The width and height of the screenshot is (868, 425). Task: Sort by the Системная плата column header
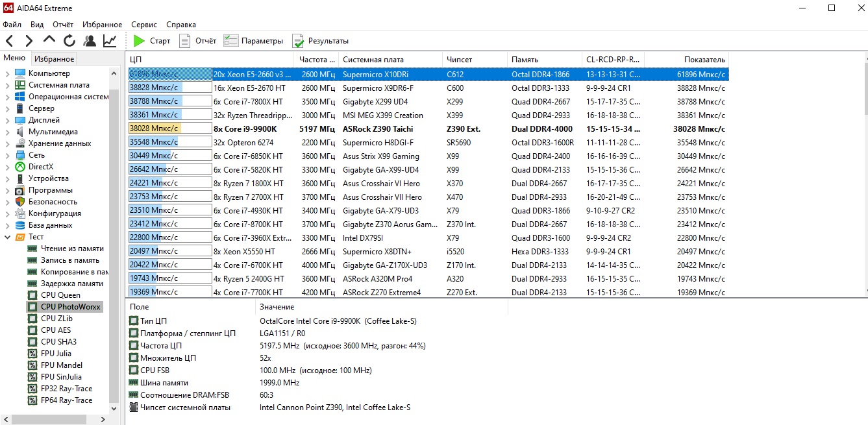click(x=390, y=59)
